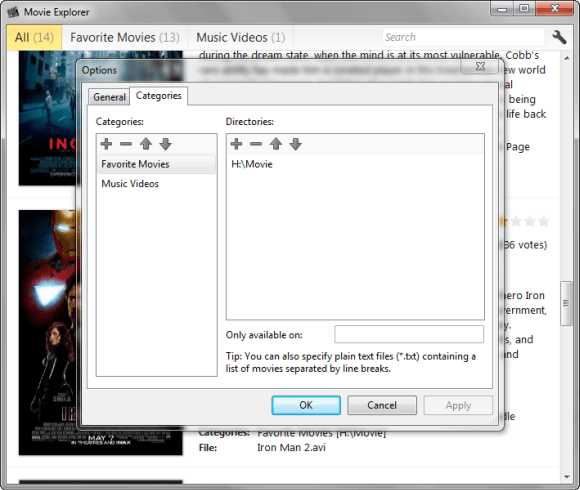The width and height of the screenshot is (580, 490).
Task: Cancel the Options dialog
Action: (x=382, y=405)
